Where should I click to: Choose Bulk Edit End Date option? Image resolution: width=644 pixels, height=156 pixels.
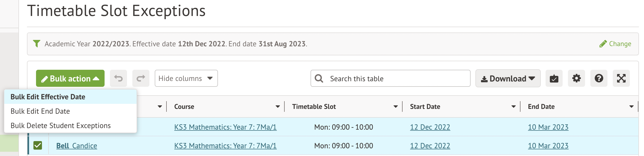40,111
